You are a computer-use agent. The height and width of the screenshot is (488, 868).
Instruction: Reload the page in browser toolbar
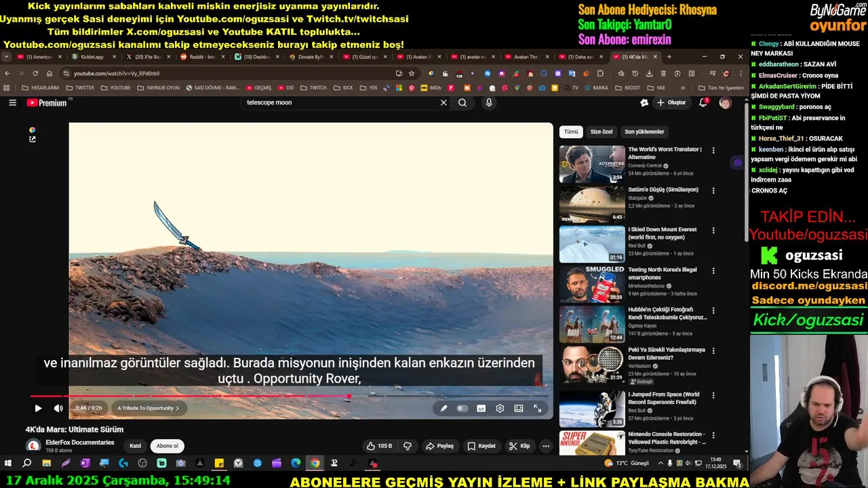click(x=35, y=73)
